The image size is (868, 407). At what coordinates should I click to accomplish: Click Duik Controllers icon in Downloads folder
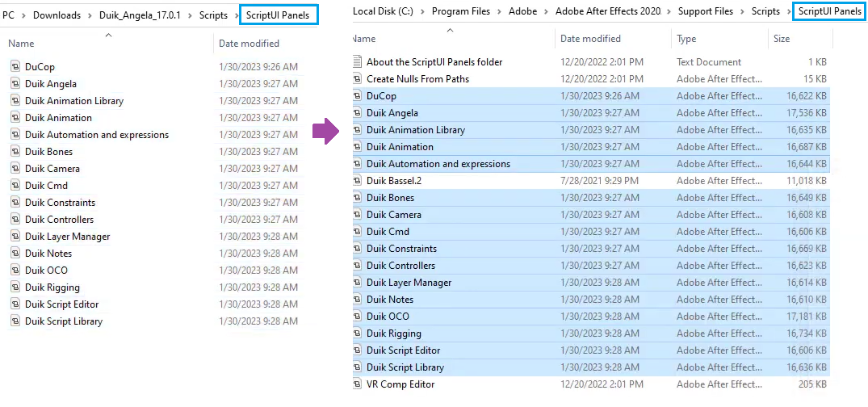pyautogui.click(x=15, y=220)
